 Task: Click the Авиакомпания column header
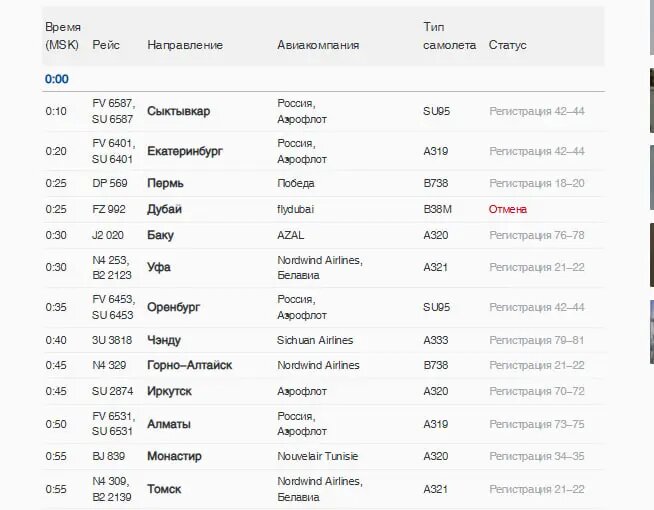pyautogui.click(x=318, y=45)
